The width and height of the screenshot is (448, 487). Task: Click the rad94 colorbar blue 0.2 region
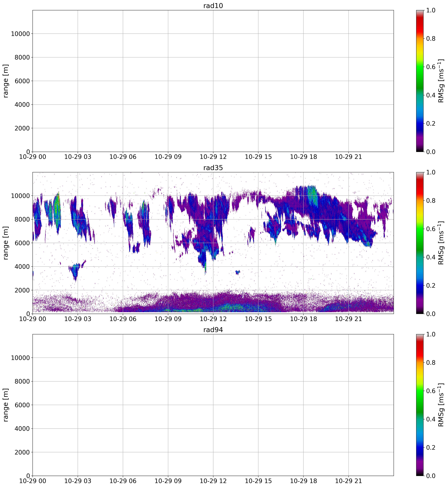420,447
